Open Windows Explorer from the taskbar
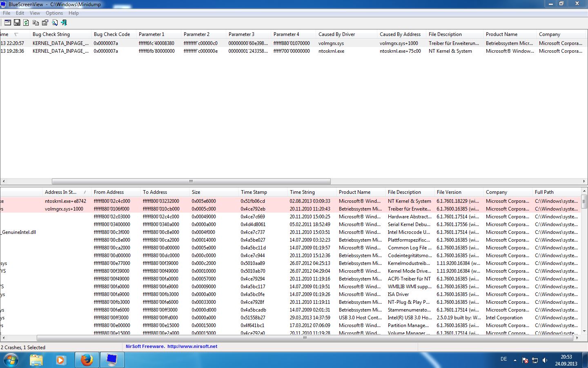588x368 pixels. (36, 360)
